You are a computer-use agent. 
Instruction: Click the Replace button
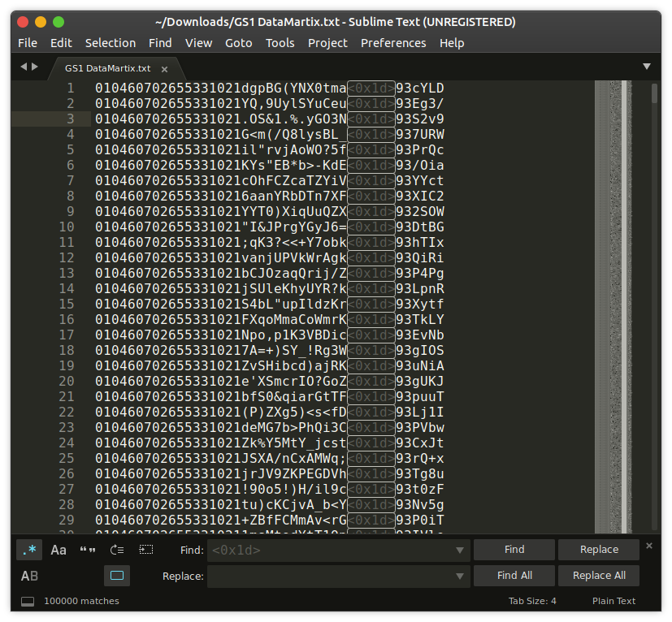click(599, 550)
